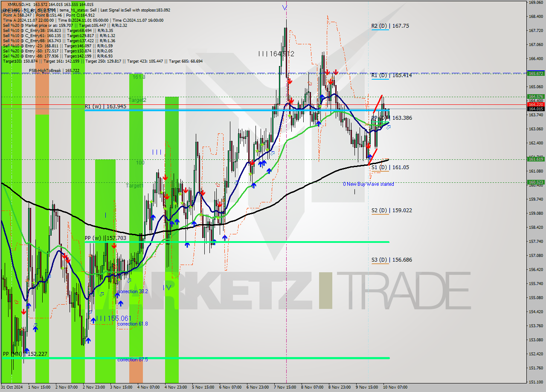This screenshot has width=546, height=392.
Task: Click the PP (D) 163.386 pivot label
Action: (391, 118)
